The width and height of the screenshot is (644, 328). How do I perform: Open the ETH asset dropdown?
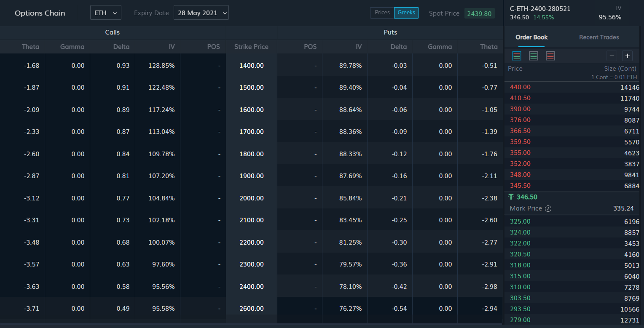[105, 13]
